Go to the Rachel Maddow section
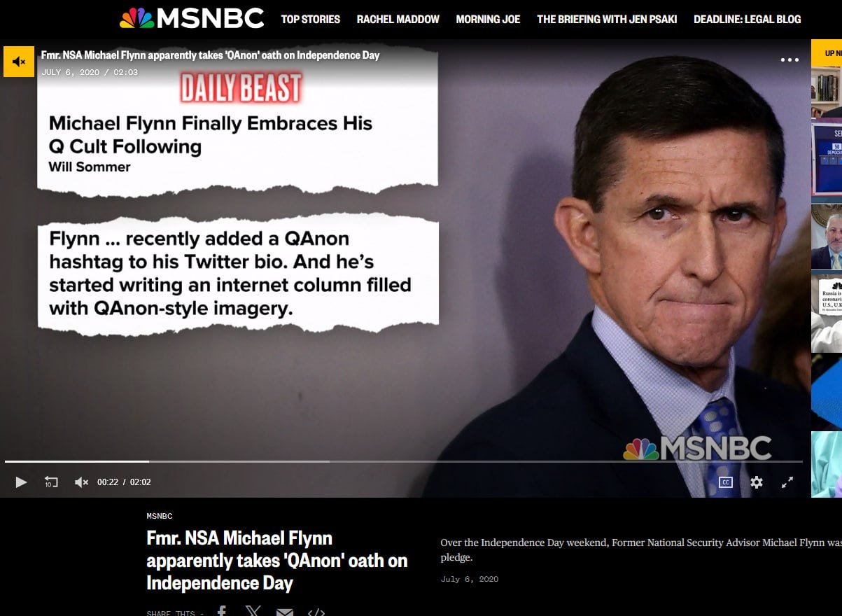Viewport: 842px width, 616px height. coord(398,20)
